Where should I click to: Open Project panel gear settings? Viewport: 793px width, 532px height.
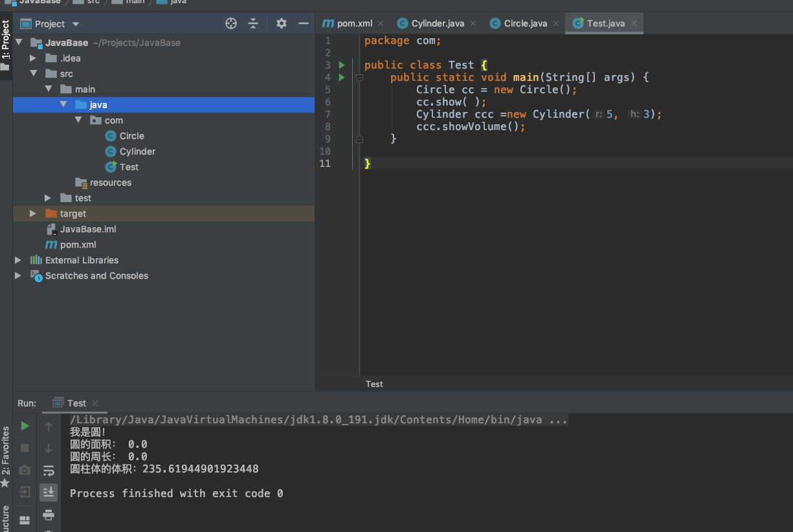tap(281, 24)
